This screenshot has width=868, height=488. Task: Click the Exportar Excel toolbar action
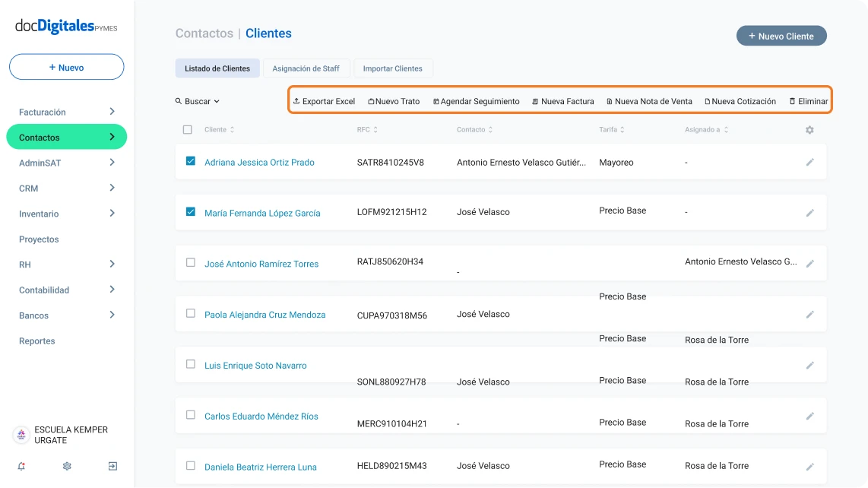324,101
